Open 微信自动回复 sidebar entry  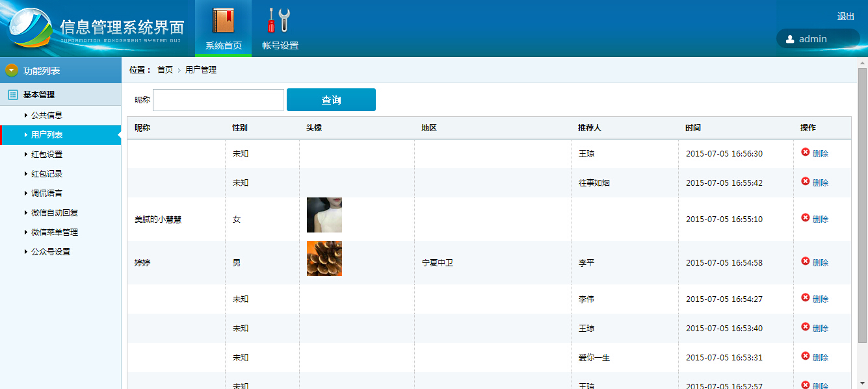tap(55, 213)
